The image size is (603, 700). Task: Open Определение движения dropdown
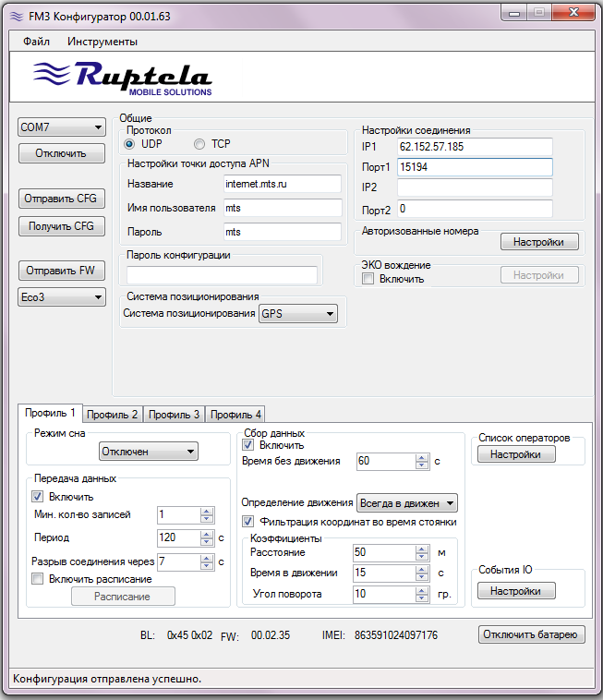click(x=407, y=503)
